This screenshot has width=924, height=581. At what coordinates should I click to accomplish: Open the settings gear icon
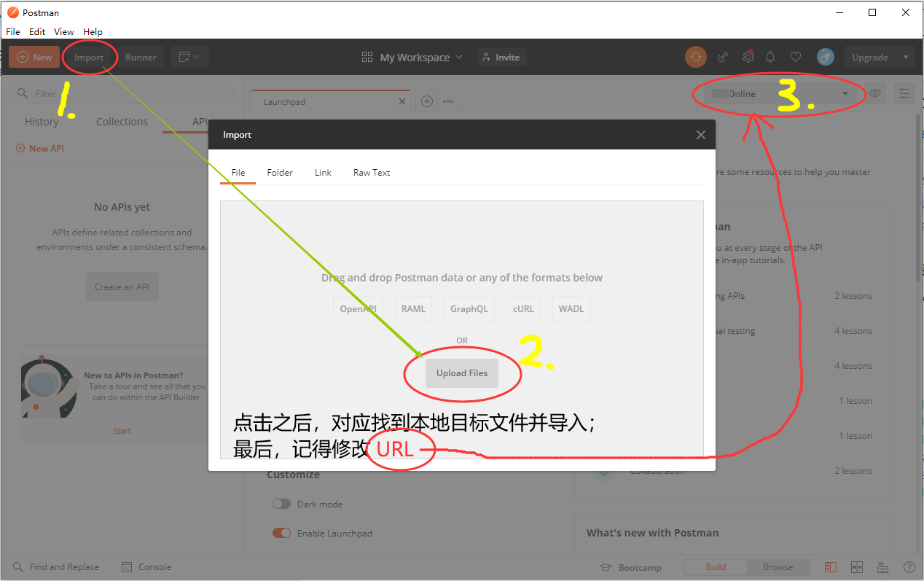748,57
